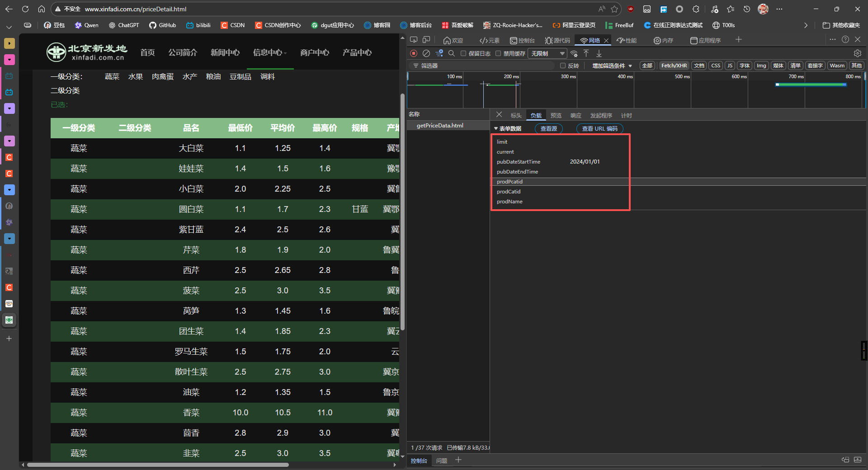Click the import HAR upload arrow
This screenshot has height=470, width=868.
pyautogui.click(x=586, y=53)
